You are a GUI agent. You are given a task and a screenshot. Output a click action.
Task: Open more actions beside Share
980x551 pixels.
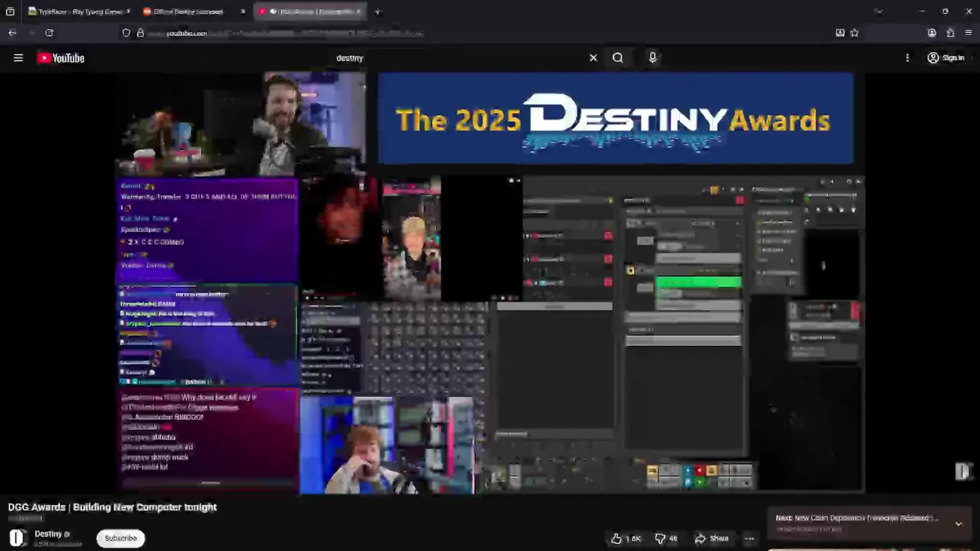click(x=750, y=539)
